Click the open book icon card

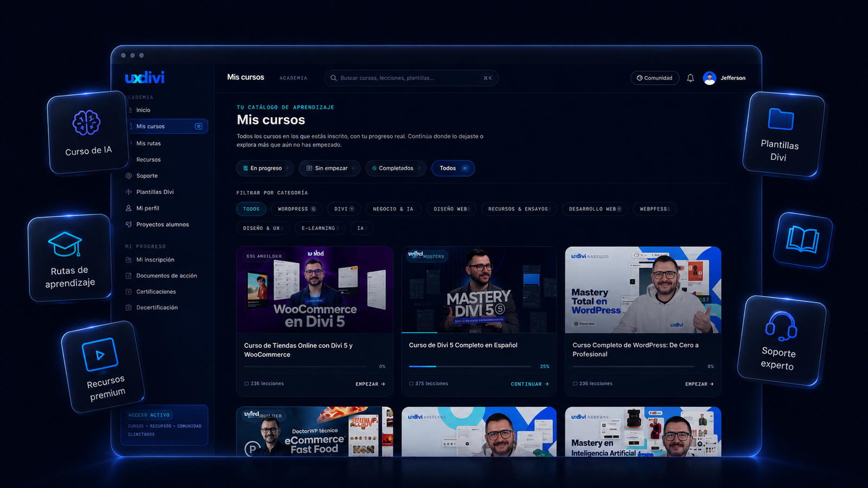(x=803, y=240)
